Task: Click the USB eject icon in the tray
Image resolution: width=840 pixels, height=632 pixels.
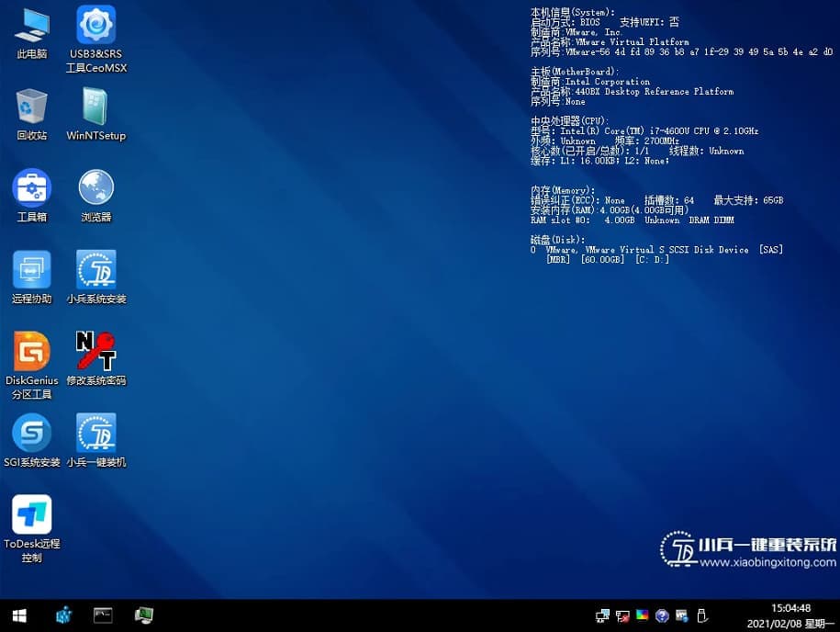Action: pyautogui.click(x=702, y=615)
